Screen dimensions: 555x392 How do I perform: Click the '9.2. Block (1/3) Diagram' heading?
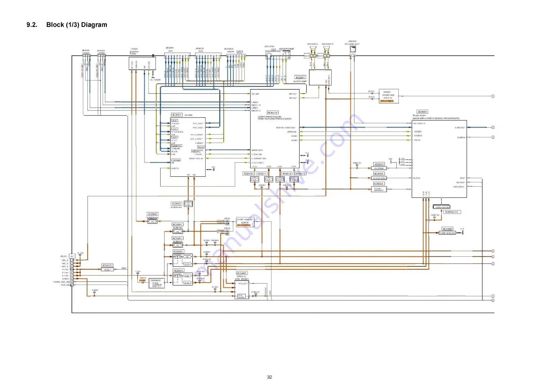pos(67,25)
